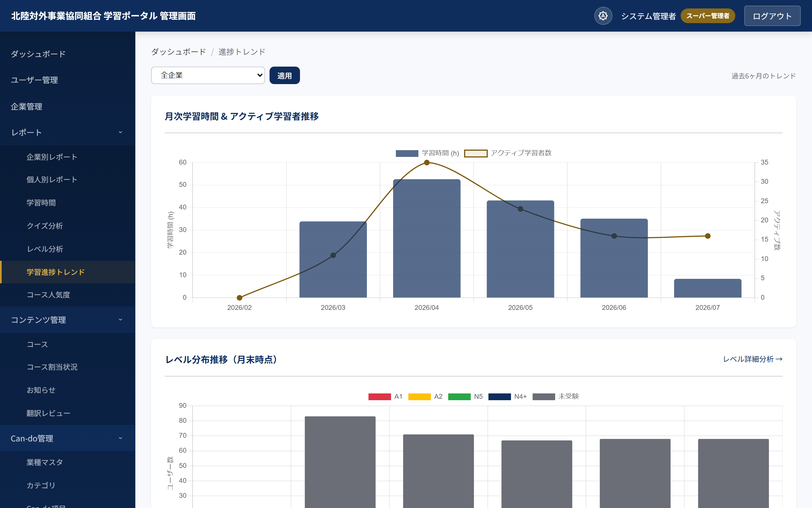The height and width of the screenshot is (508, 812).
Task: Open the 全企業 company dropdown
Action: [x=208, y=75]
